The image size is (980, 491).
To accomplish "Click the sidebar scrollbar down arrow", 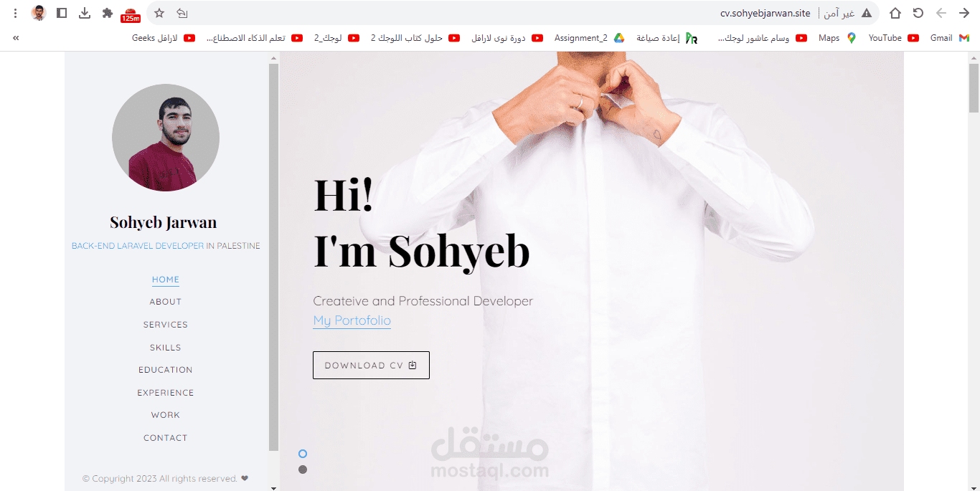I will coord(273,487).
